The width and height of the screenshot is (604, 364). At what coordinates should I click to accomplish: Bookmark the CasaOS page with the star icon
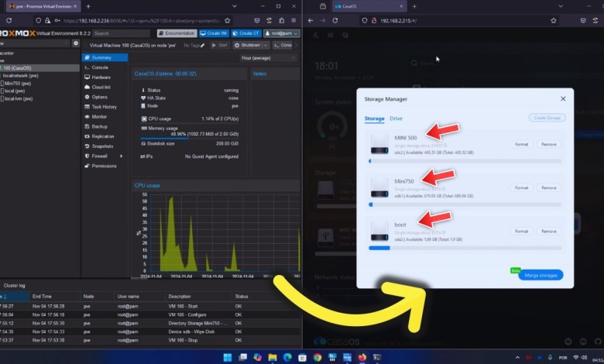(x=554, y=21)
